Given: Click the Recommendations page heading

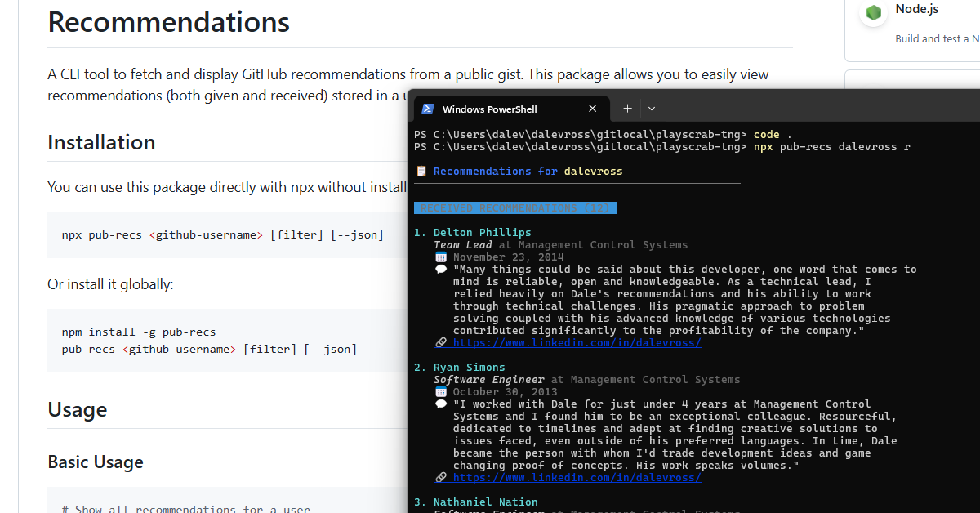Looking at the screenshot, I should pyautogui.click(x=169, y=22).
